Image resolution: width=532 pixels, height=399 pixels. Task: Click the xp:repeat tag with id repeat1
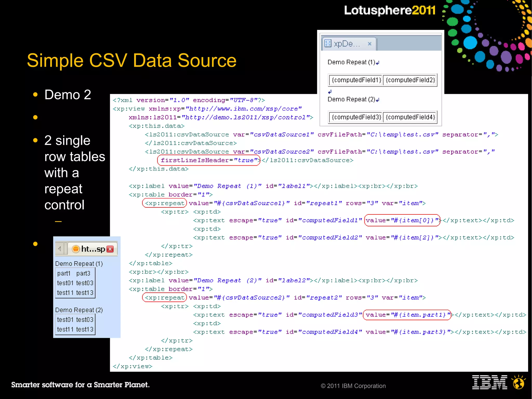[164, 203]
